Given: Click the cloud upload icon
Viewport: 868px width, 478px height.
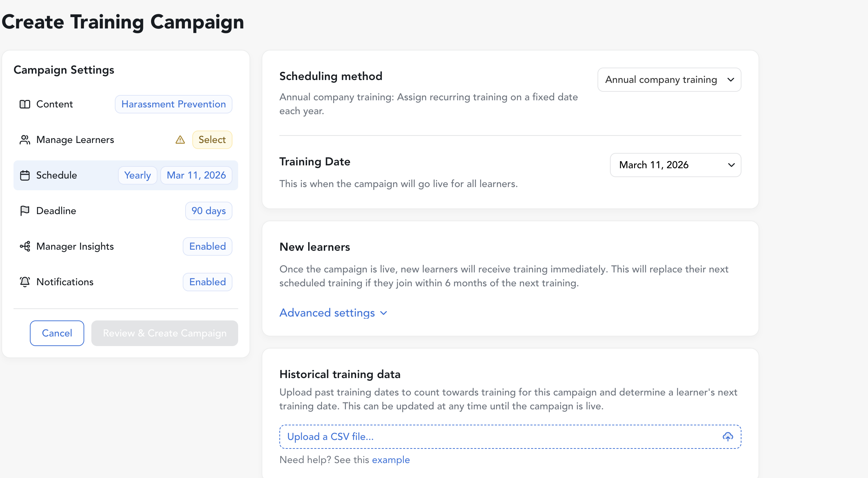Looking at the screenshot, I should click(728, 437).
